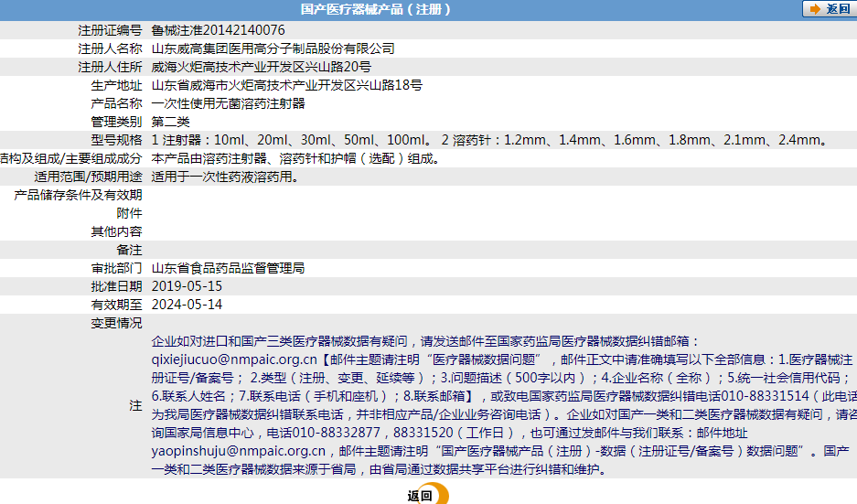Viewport: 857px width, 504px height.
Task: Click management category value 第二类
Action: click(x=170, y=122)
